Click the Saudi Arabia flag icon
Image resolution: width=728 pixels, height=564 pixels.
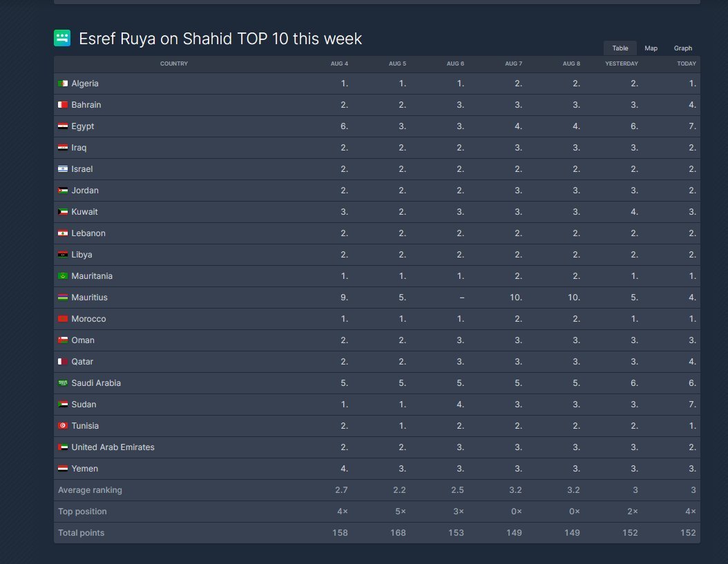pos(63,383)
